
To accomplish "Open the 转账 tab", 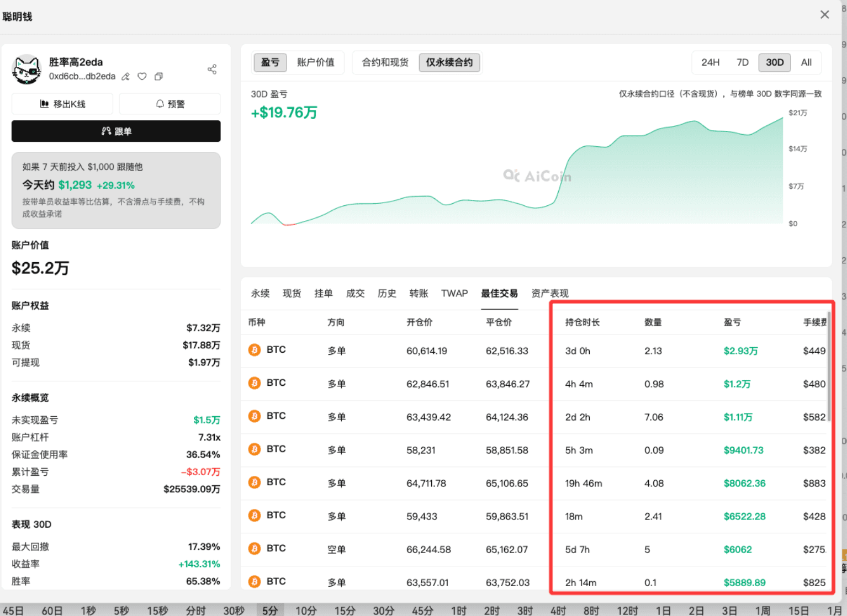I will click(x=419, y=293).
